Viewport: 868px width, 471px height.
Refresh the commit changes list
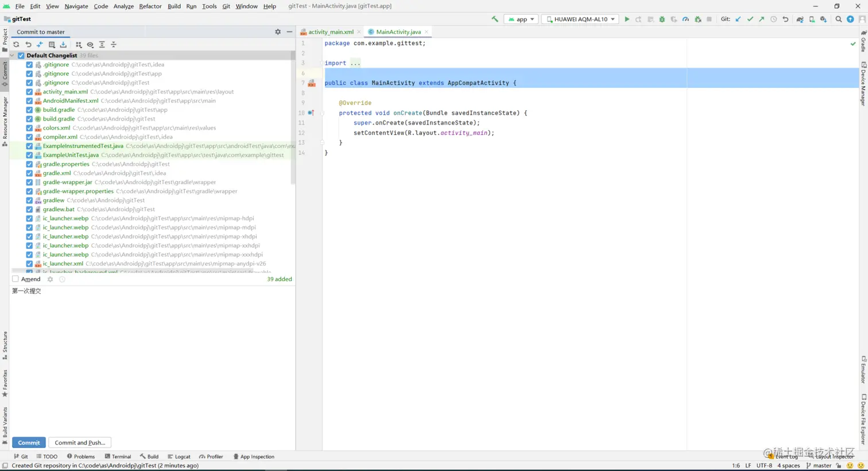16,44
